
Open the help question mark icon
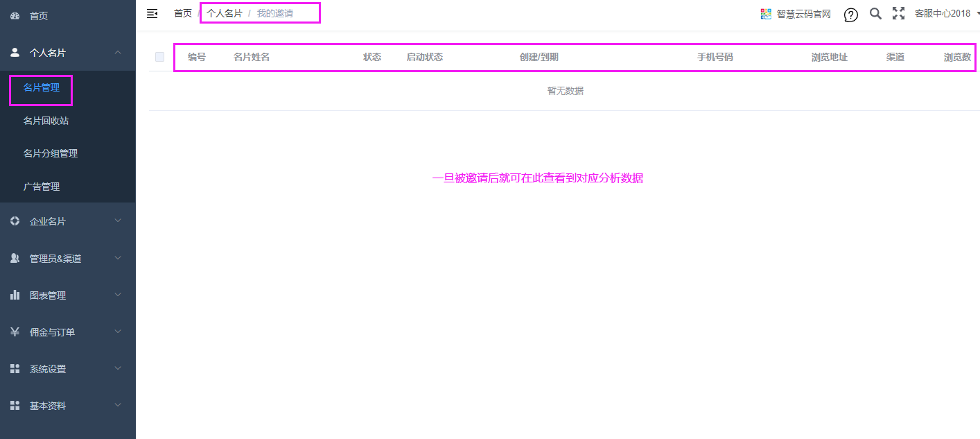point(851,15)
